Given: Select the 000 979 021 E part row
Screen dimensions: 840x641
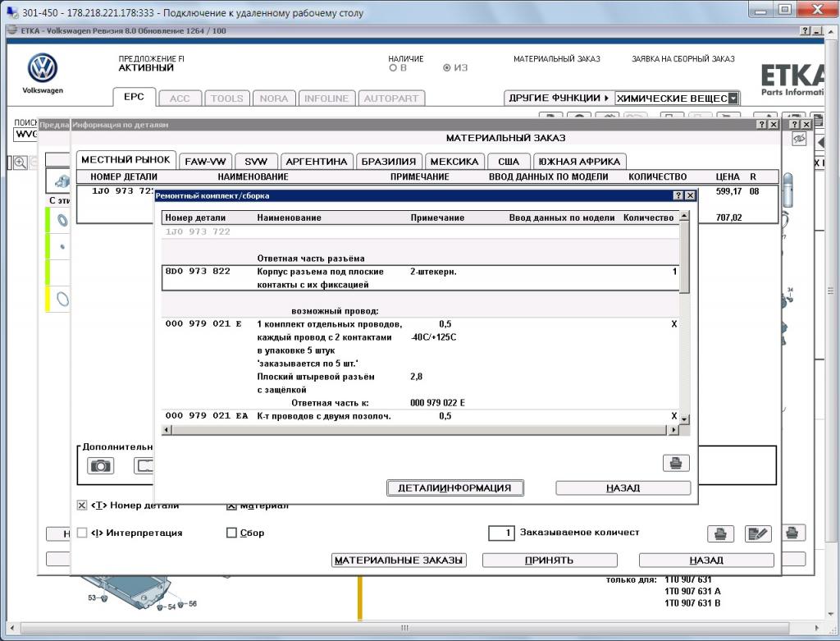Looking at the screenshot, I should pyautogui.click(x=421, y=364).
